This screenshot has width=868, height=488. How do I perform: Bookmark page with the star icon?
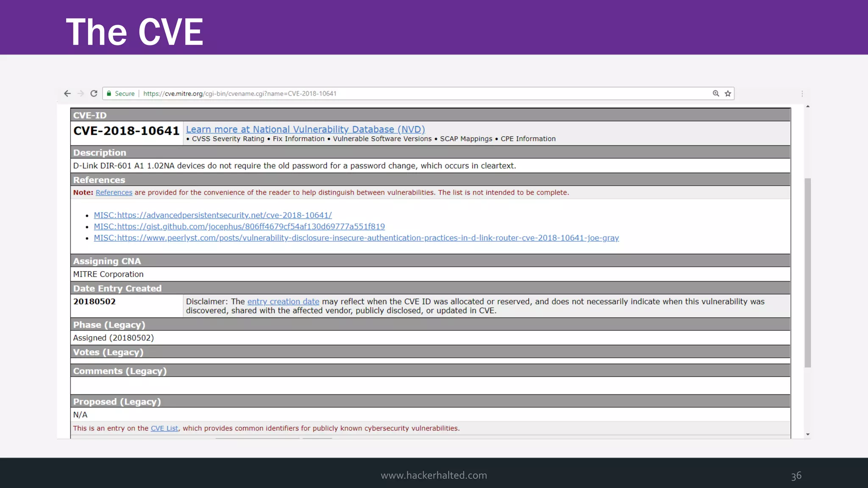[728, 94]
